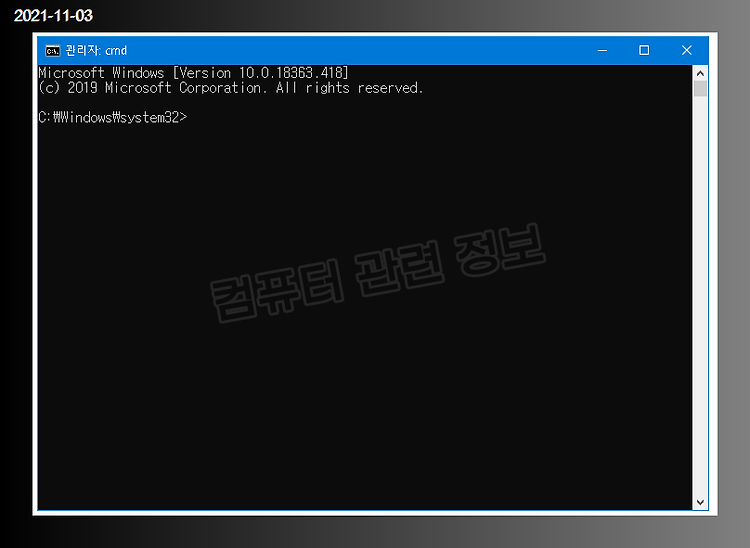This screenshot has height=548, width=750.
Task: Maximize the cmd window
Action: (644, 50)
